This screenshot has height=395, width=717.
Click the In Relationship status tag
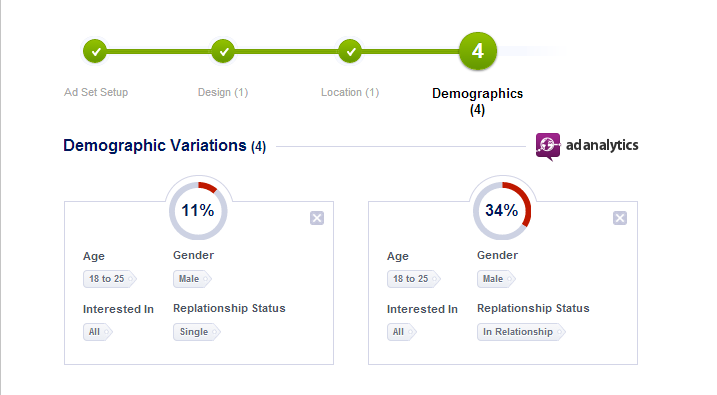pos(521,332)
